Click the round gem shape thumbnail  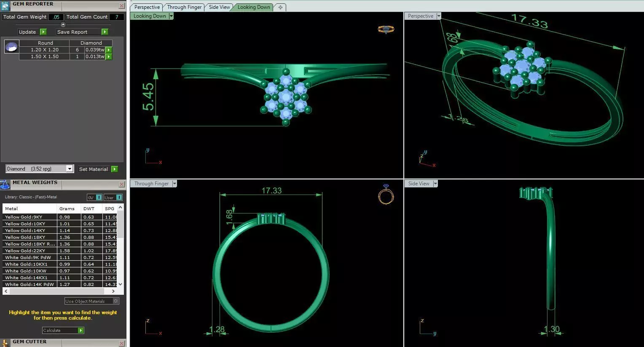click(11, 46)
